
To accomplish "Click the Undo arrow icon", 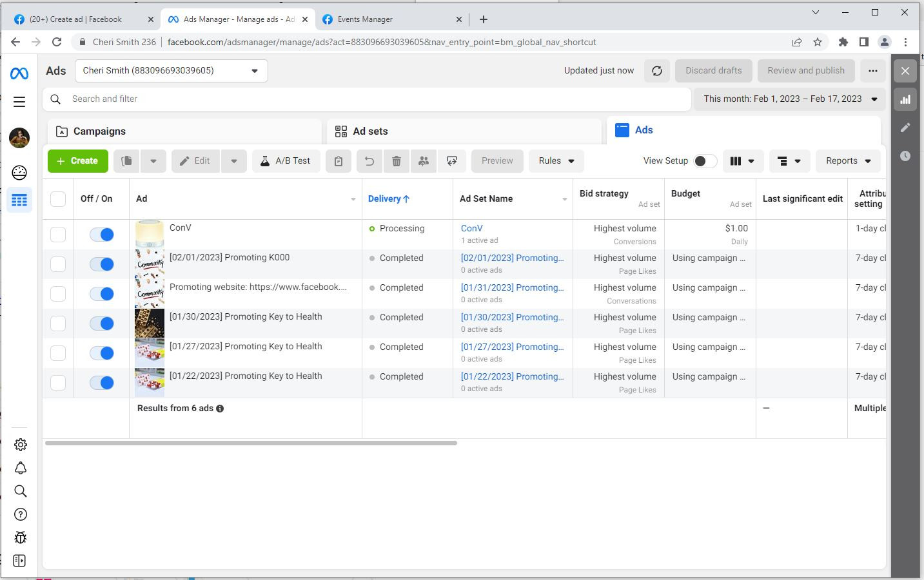I will 369,161.
